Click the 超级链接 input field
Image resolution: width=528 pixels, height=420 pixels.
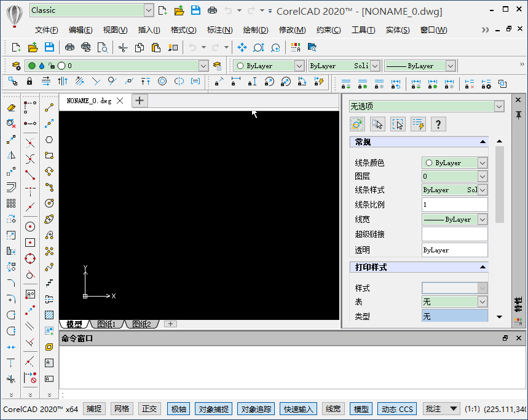tap(455, 234)
